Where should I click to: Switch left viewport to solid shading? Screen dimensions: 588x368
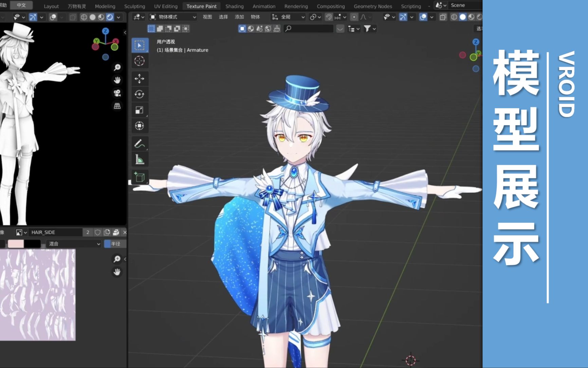coord(92,17)
